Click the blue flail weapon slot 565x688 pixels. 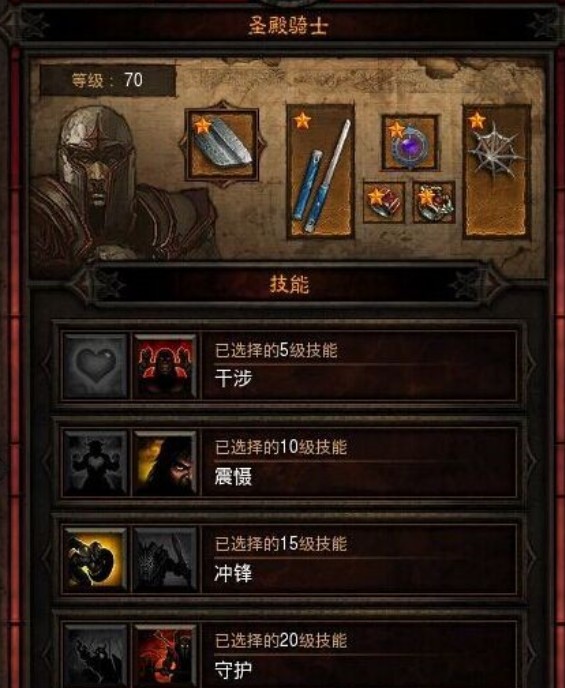click(321, 172)
